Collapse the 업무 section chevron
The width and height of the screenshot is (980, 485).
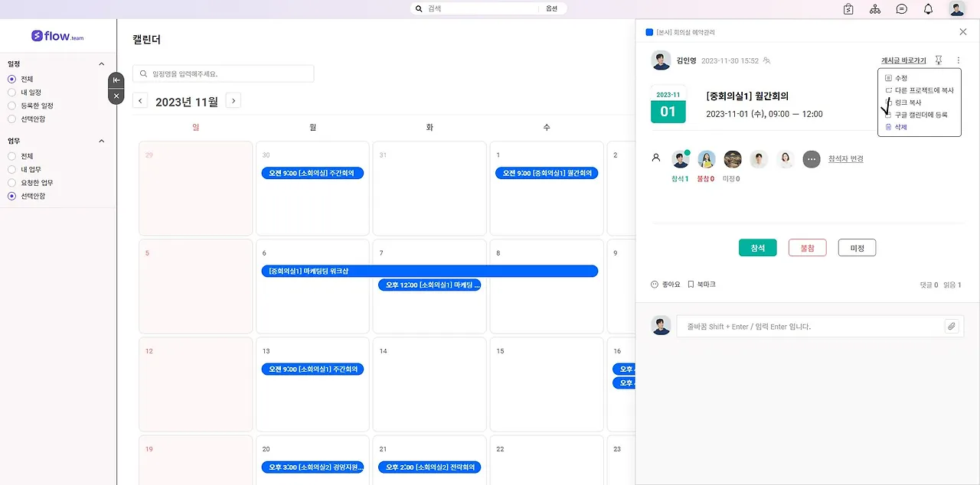click(x=102, y=142)
